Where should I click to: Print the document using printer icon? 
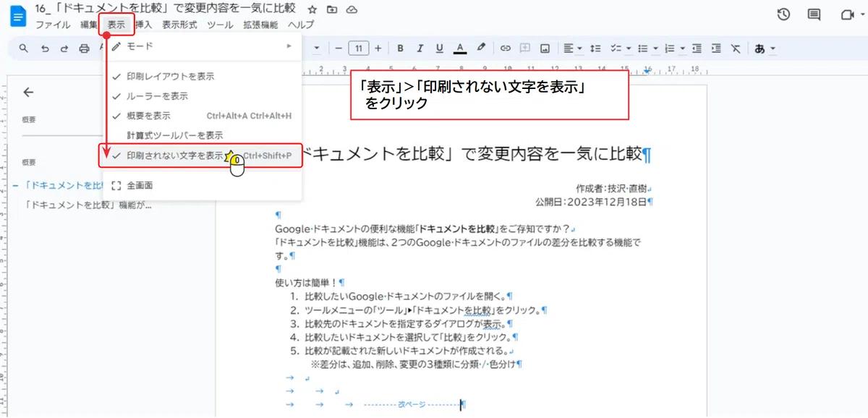[84, 48]
